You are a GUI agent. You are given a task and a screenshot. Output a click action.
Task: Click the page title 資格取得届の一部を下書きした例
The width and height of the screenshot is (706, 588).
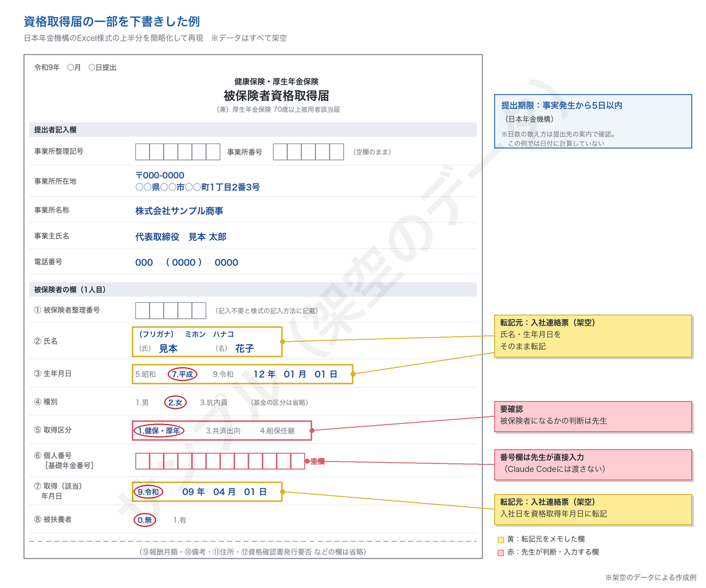pyautogui.click(x=111, y=22)
